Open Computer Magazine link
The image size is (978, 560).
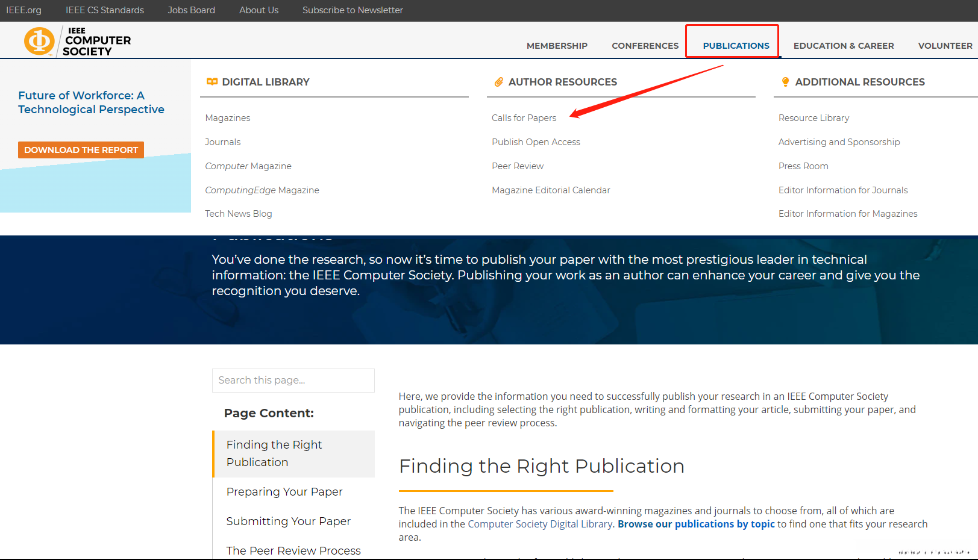pyautogui.click(x=248, y=166)
